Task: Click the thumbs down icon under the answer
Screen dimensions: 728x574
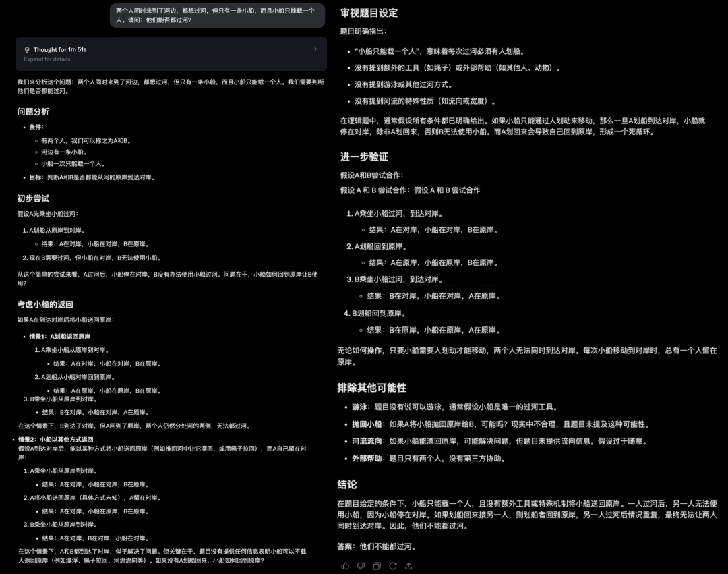Action: (x=361, y=566)
